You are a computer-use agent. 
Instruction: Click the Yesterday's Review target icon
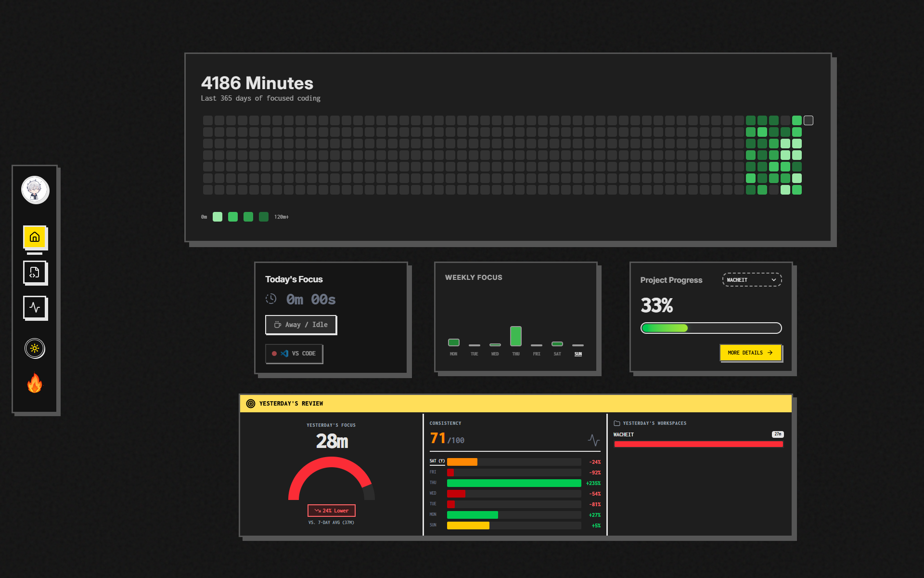click(250, 404)
